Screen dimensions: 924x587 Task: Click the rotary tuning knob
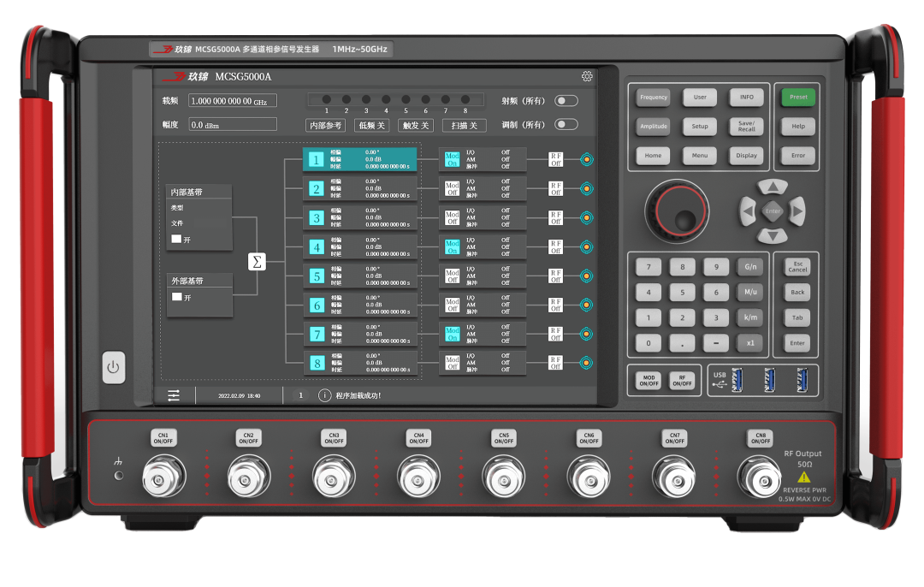click(677, 211)
